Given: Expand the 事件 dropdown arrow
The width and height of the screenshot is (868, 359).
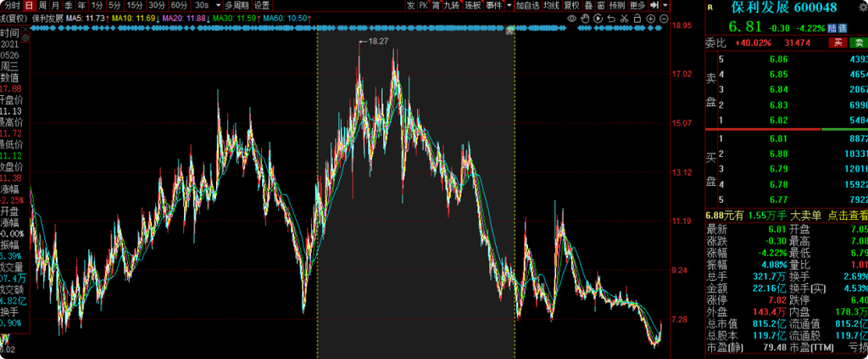Looking at the screenshot, I should 507,5.
